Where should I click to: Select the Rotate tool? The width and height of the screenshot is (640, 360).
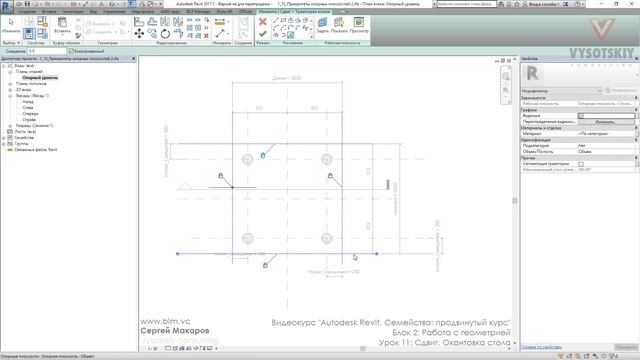pos(165,33)
